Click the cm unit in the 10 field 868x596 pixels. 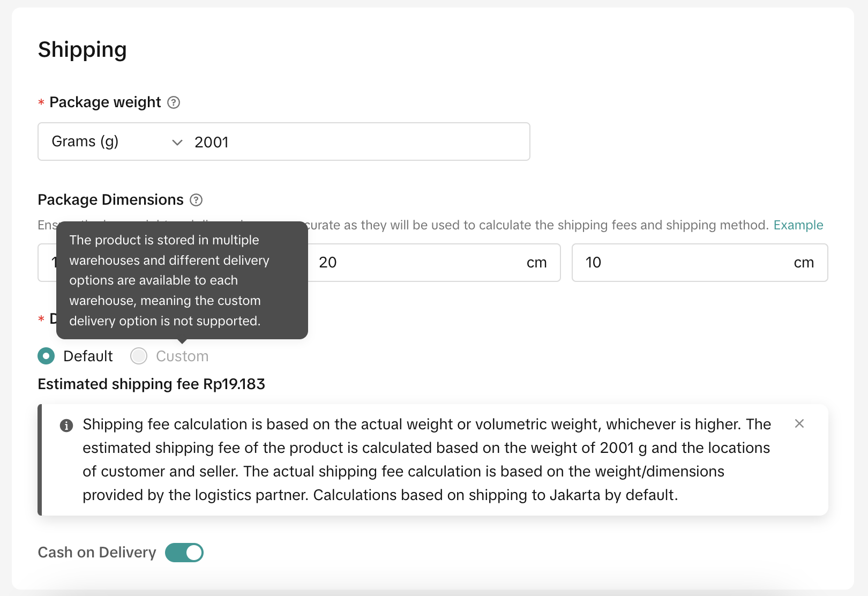[803, 263]
